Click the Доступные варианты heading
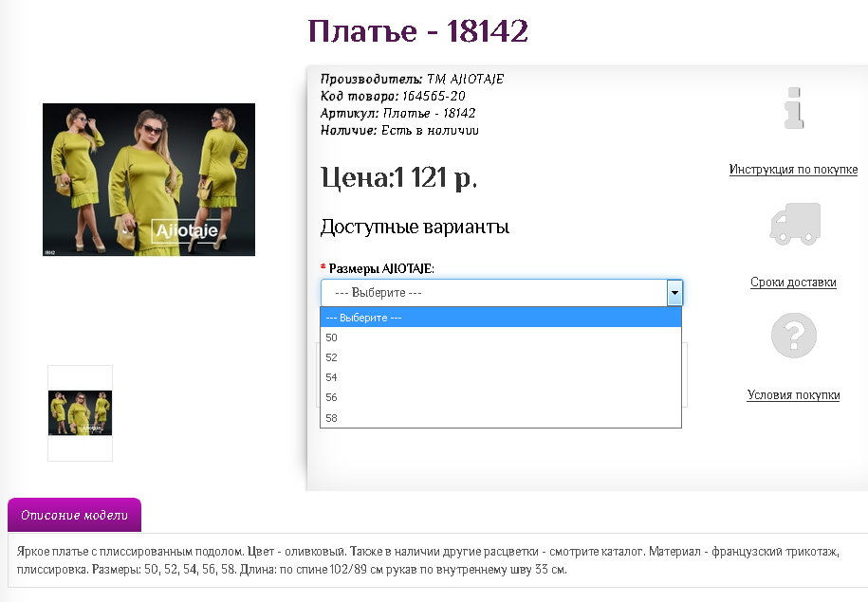Image resolution: width=868 pixels, height=602 pixels. click(x=415, y=227)
